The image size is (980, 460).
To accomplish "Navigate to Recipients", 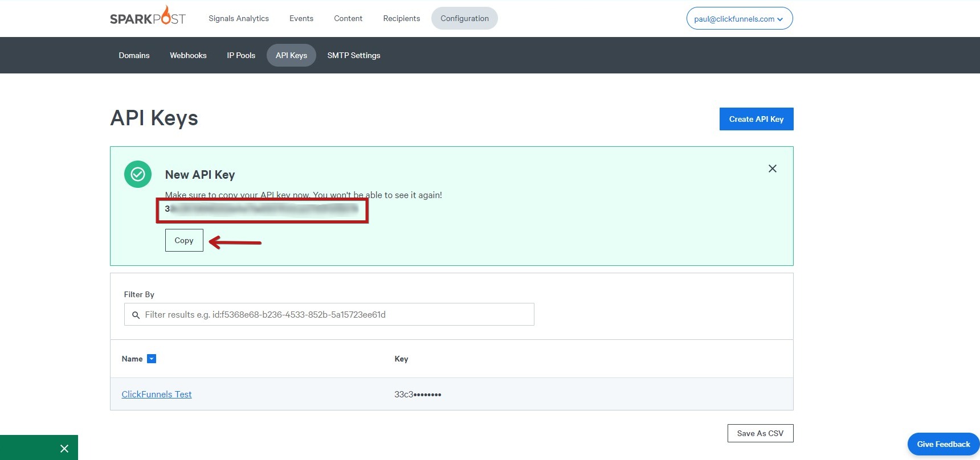I will tap(402, 18).
